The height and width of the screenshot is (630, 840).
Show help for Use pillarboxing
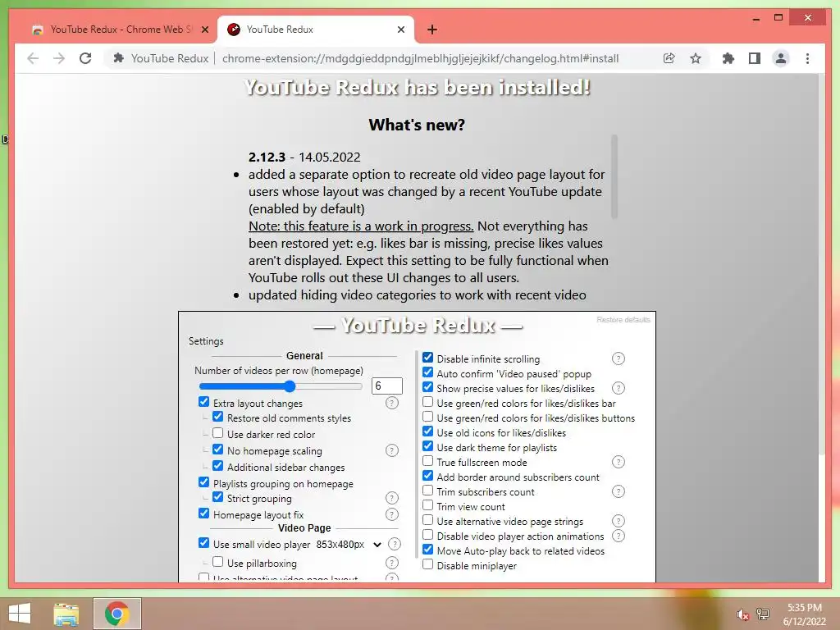click(391, 563)
